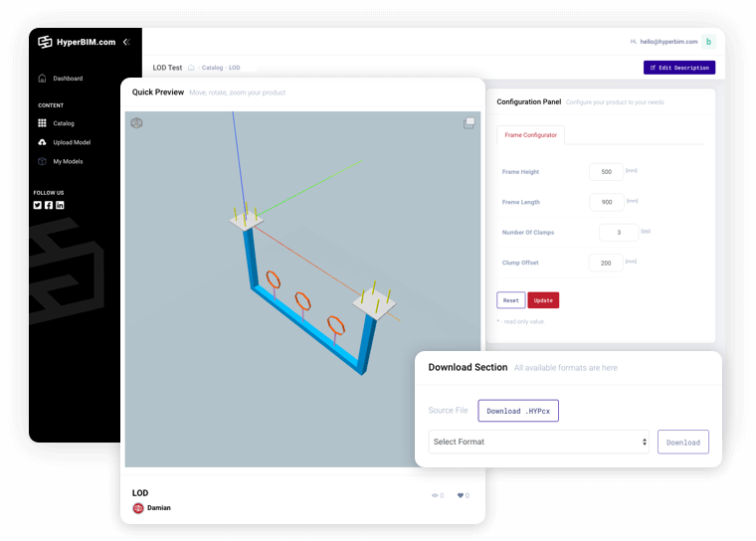
Task: Go to Catalog breadcrumb link
Action: pyautogui.click(x=212, y=68)
